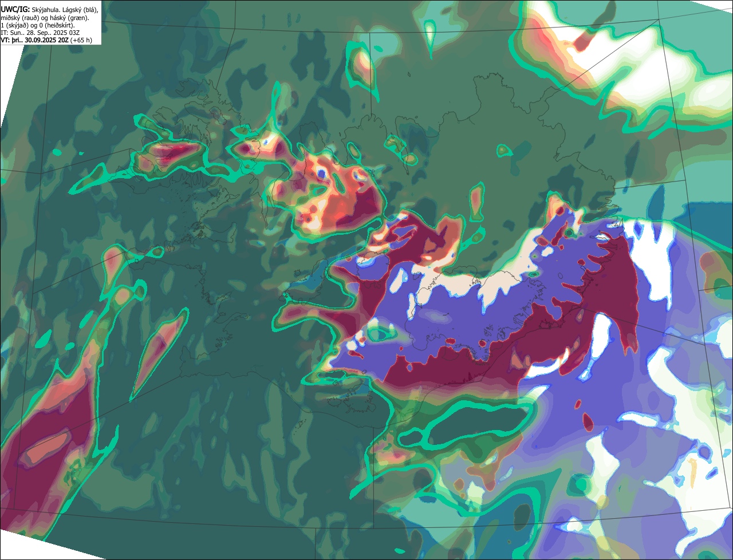
Task: Click the "IT: Sun.. 28. Sep.. 2025 03Z" line
Action: 40,33
